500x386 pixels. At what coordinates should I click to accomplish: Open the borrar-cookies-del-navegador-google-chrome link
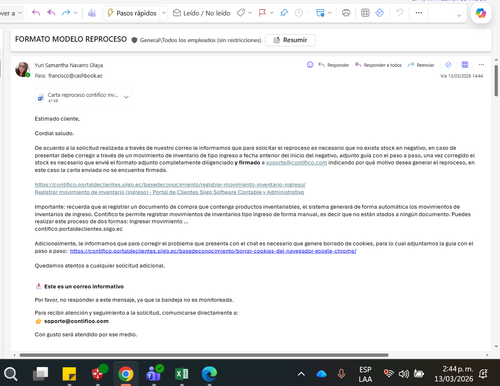213,251
